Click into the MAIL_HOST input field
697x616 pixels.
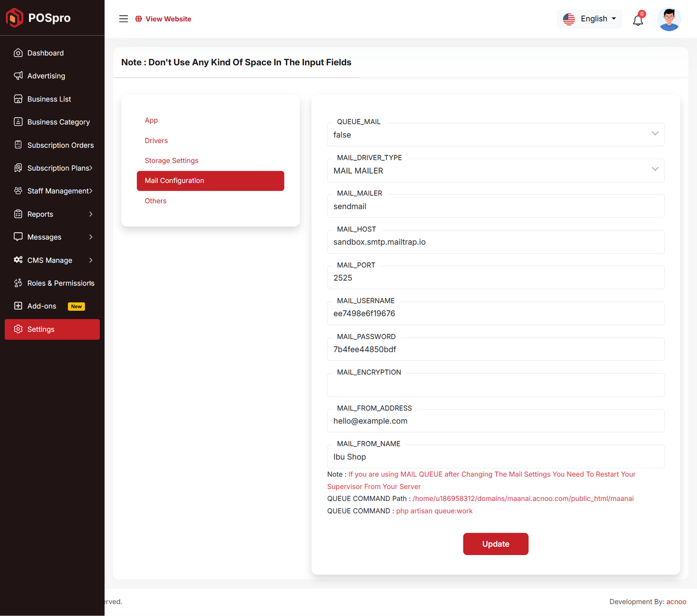[x=495, y=242]
